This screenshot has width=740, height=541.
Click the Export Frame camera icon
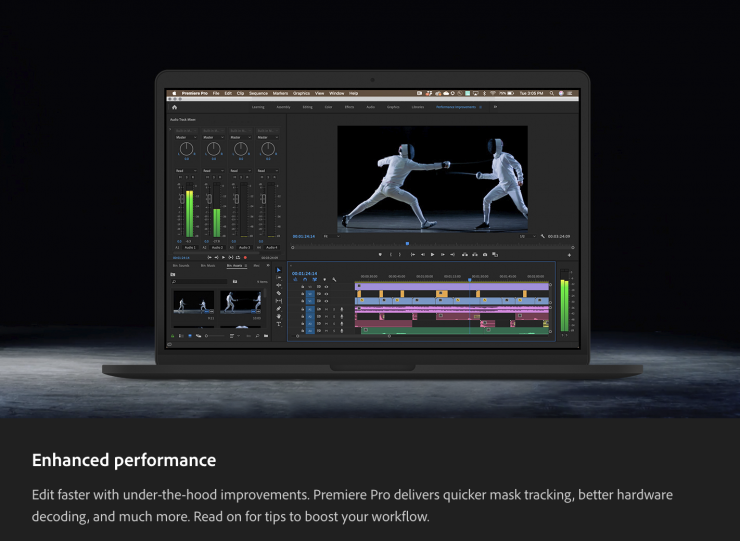click(x=484, y=254)
